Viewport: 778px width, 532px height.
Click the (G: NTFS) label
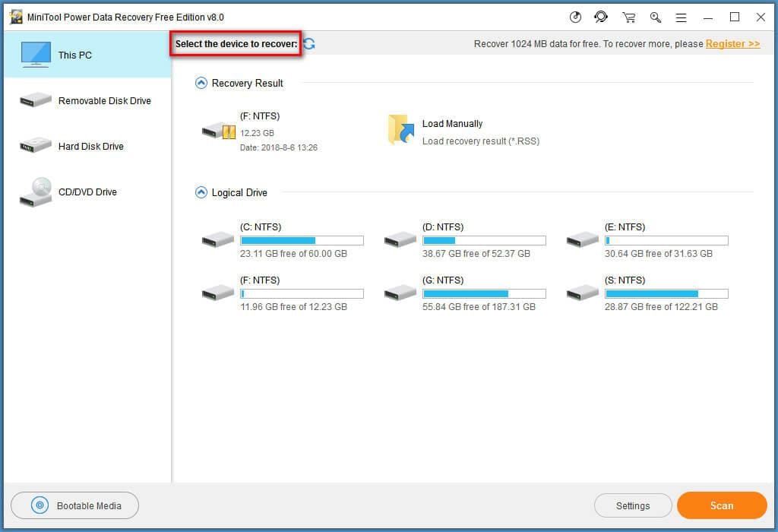pos(443,280)
